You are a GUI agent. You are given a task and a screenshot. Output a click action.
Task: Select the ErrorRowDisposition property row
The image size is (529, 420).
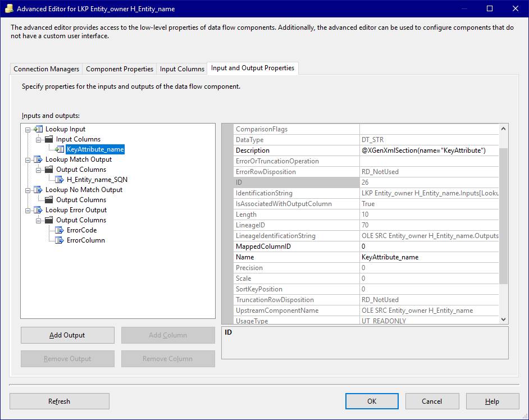point(366,172)
